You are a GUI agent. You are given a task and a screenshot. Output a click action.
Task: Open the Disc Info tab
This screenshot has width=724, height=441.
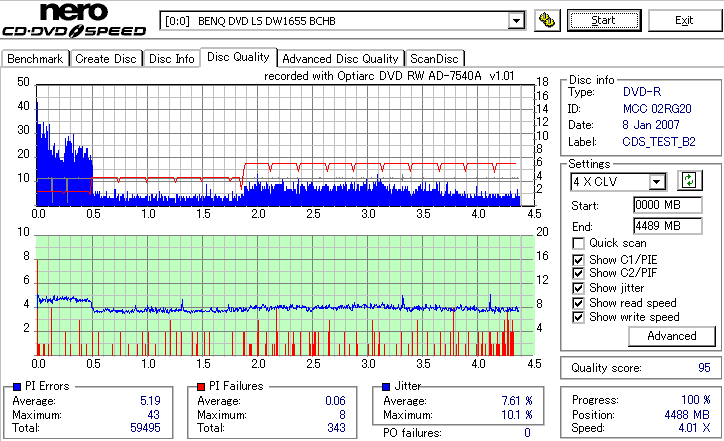coord(171,59)
